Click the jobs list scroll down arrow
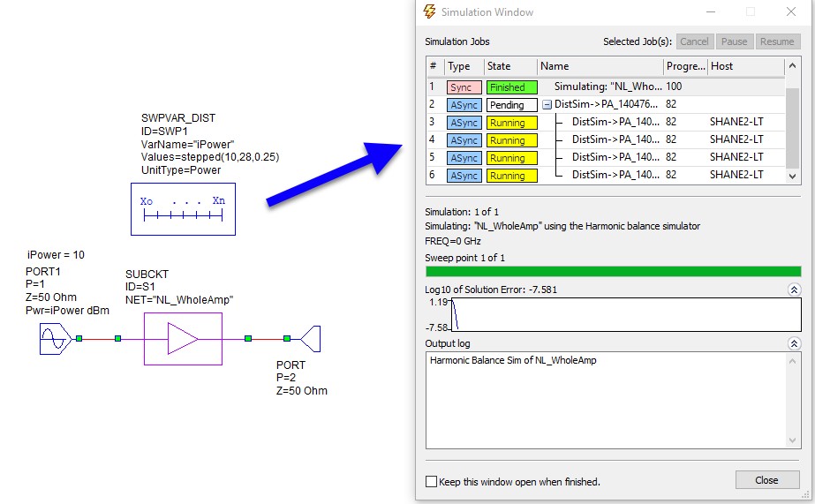 (x=792, y=177)
